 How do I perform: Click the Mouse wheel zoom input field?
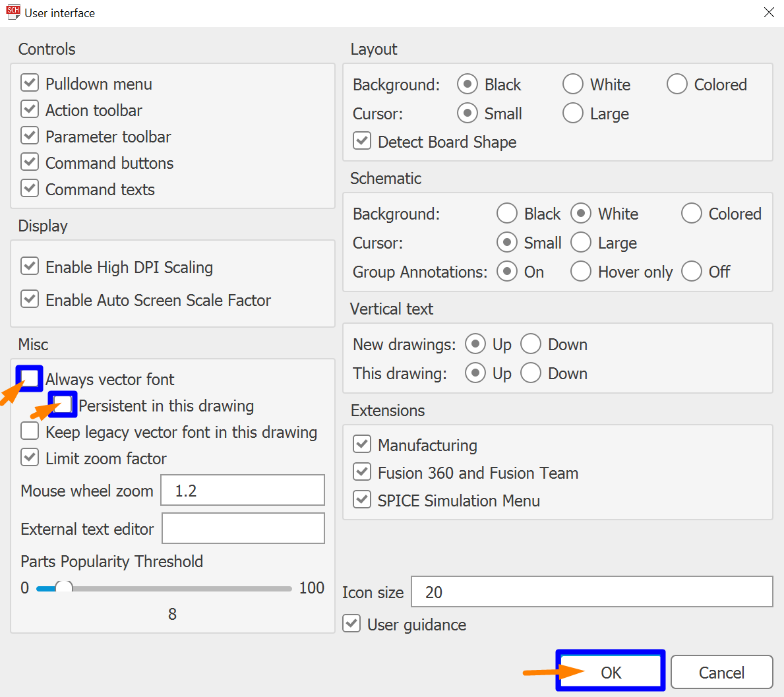coord(243,491)
